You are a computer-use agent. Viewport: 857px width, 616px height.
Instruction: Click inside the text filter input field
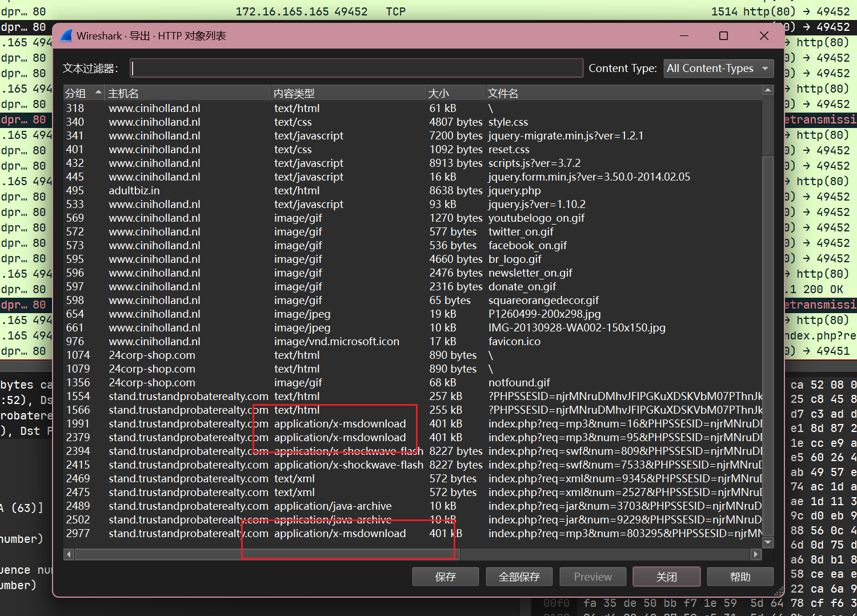[356, 69]
